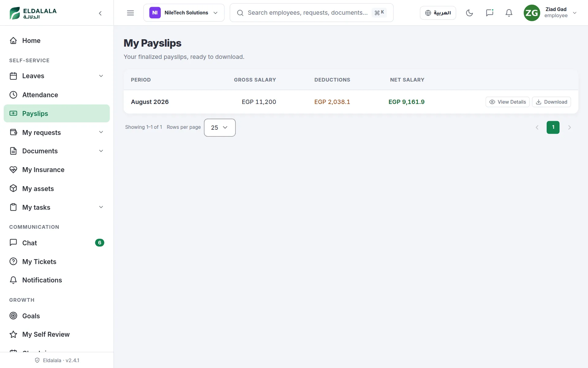
Task: Select Payslips in the sidebar
Action: pos(57,113)
